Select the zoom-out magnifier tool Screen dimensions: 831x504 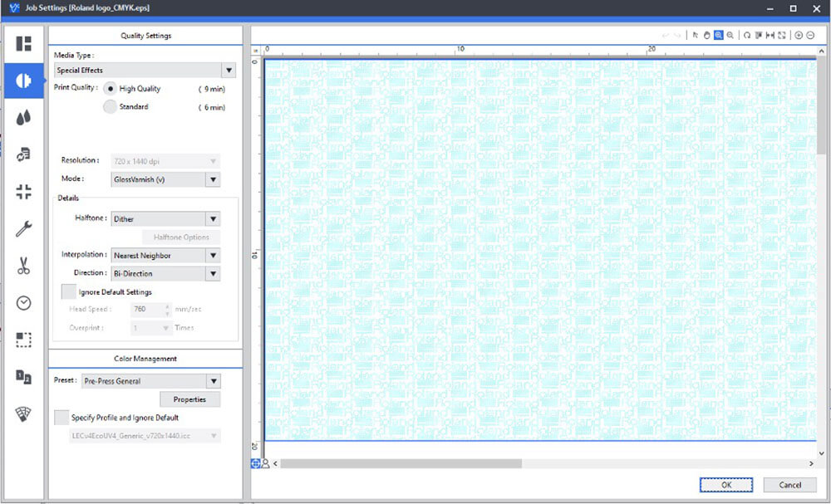tap(730, 36)
